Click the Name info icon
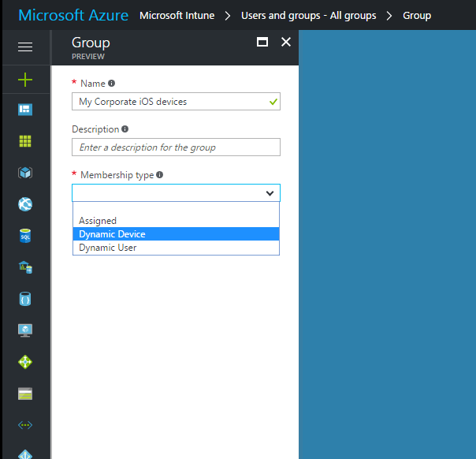The image size is (476, 459). [x=112, y=83]
